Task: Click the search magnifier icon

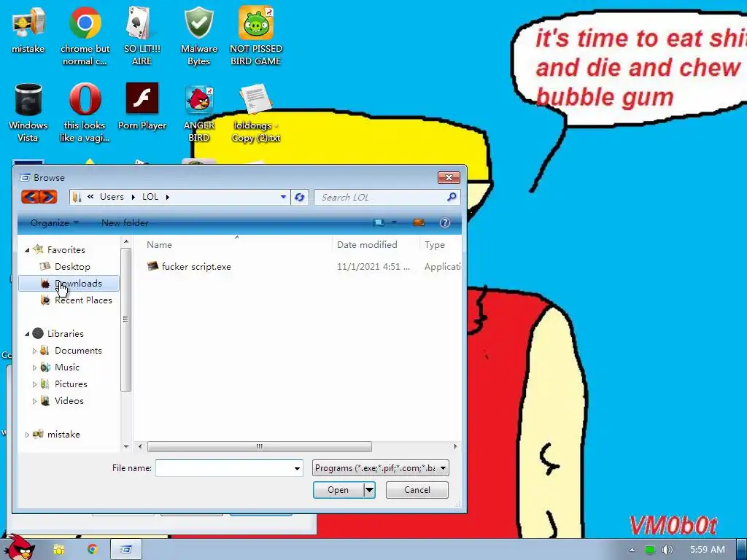Action: (x=452, y=197)
